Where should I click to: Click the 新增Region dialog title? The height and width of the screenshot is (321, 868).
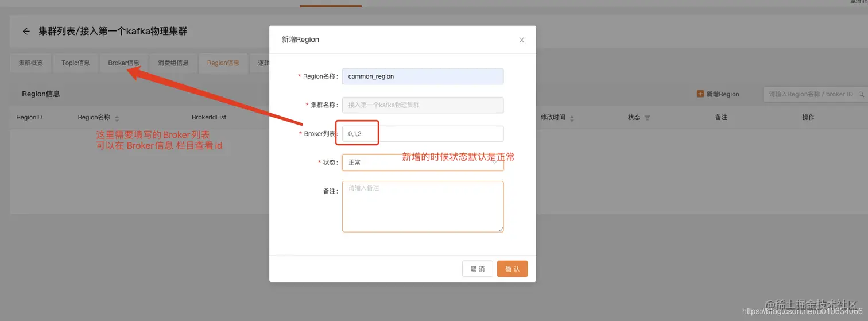pyautogui.click(x=300, y=40)
